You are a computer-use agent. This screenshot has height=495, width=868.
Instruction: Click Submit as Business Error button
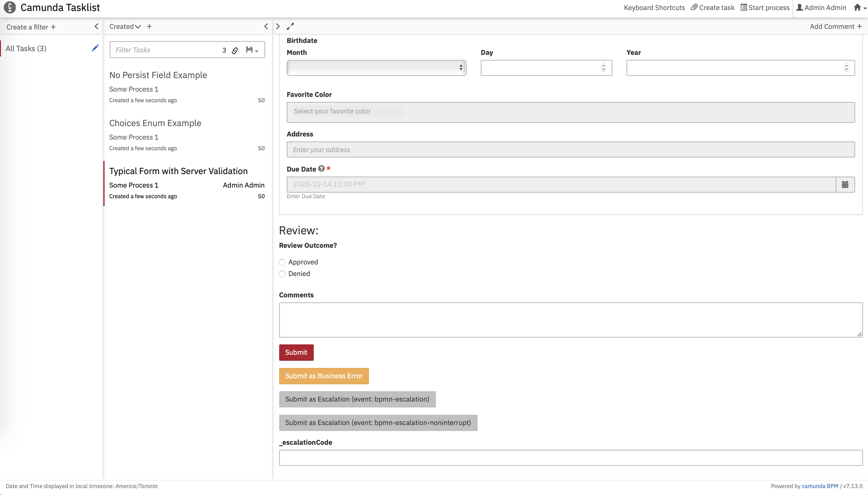pyautogui.click(x=323, y=376)
